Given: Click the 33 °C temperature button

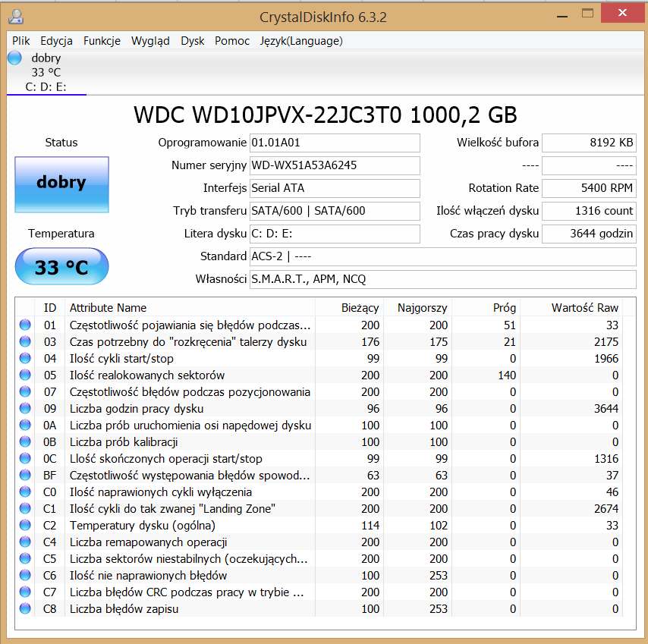Looking at the screenshot, I should (62, 266).
